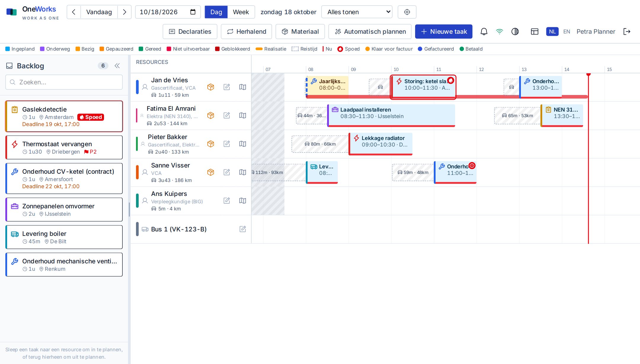Open material box icon for Jan de Vries
The width and height of the screenshot is (640, 364).
[x=211, y=87]
